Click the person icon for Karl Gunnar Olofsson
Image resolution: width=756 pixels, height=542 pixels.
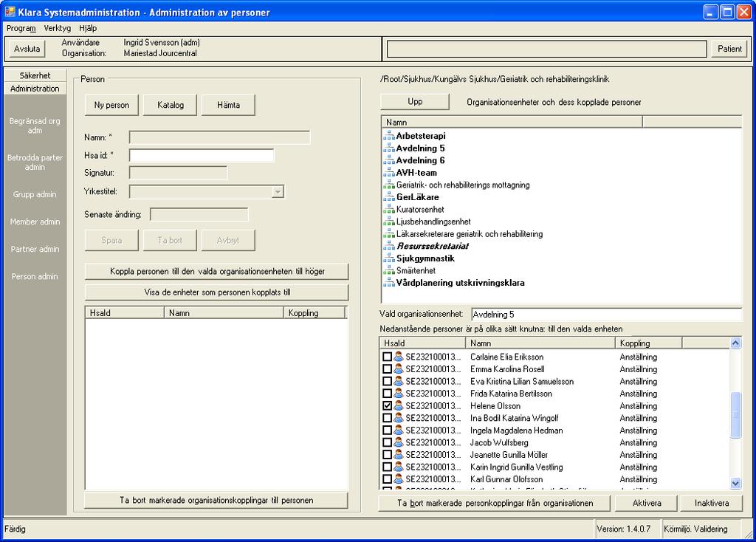click(398, 479)
